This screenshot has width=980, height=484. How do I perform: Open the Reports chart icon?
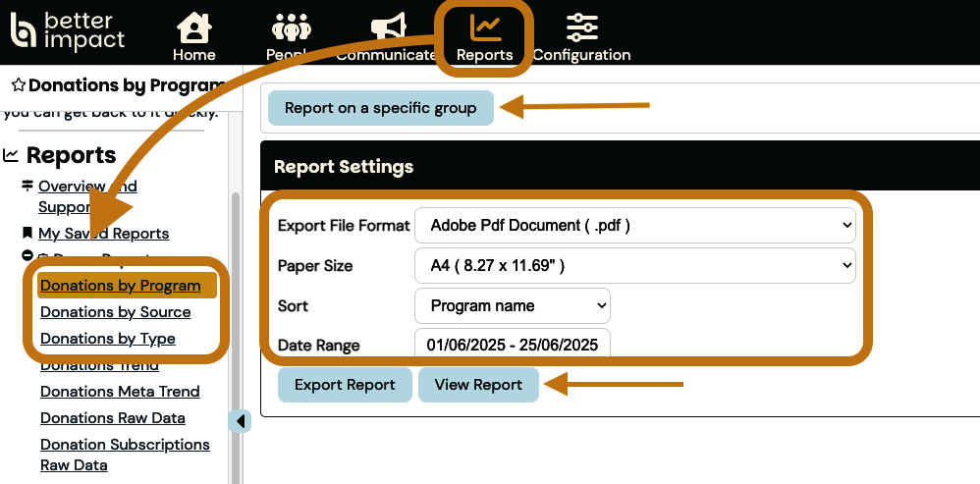point(485,27)
